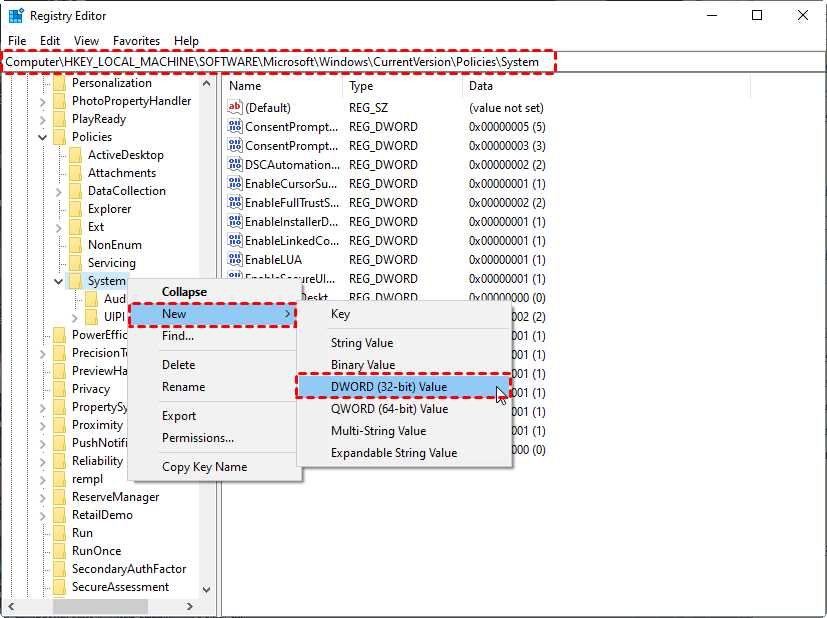Click the EnableLUA DWORD value icon
The width and height of the screenshot is (827, 618).
click(x=235, y=259)
